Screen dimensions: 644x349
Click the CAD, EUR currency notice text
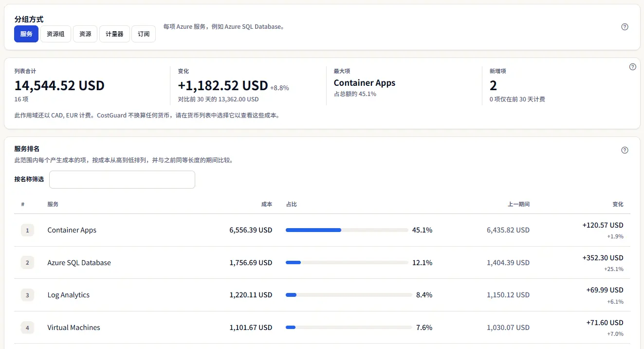click(147, 116)
